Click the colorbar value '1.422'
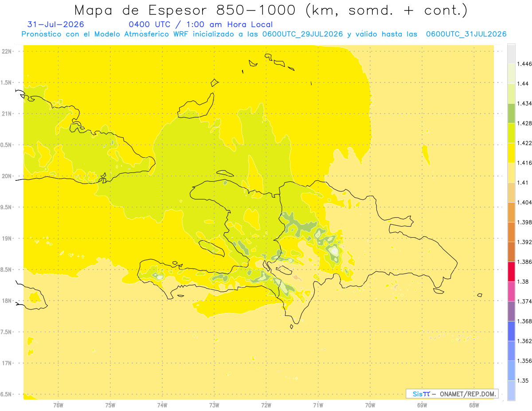 525,143
